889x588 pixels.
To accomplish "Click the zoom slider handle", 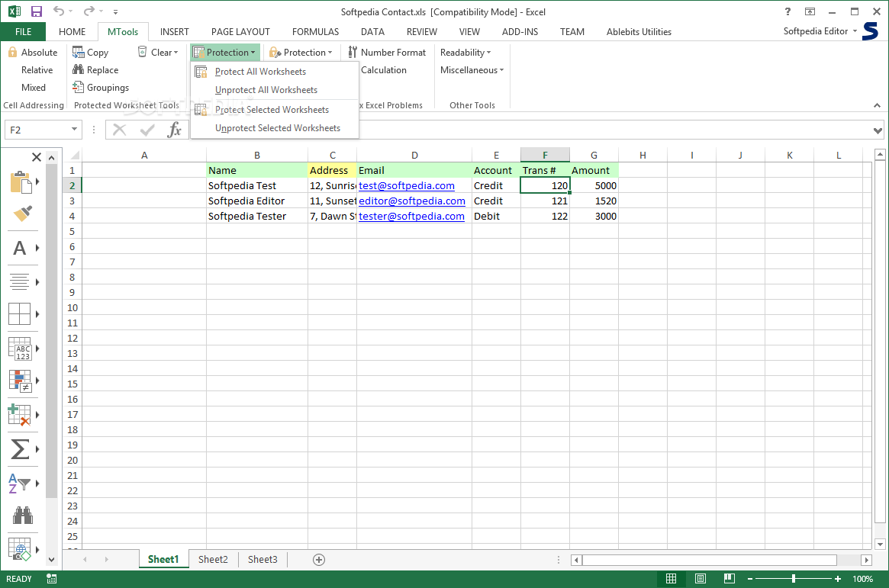I will tap(793, 578).
